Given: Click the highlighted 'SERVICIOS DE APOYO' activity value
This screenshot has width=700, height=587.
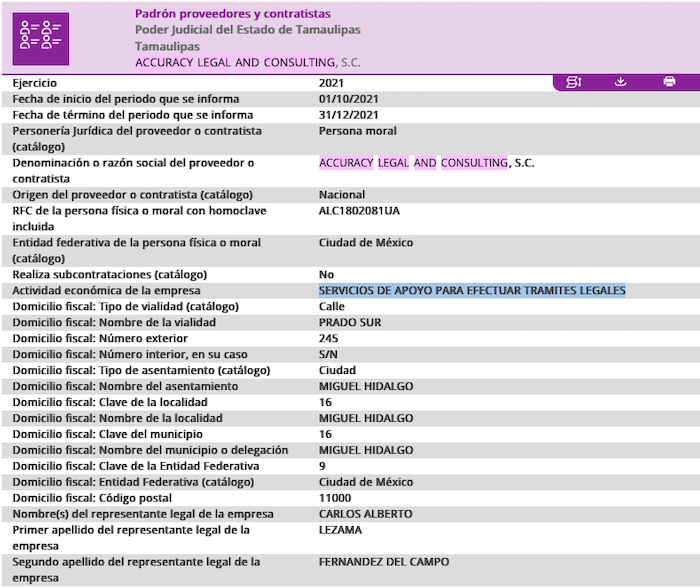Looking at the screenshot, I should tap(471, 290).
